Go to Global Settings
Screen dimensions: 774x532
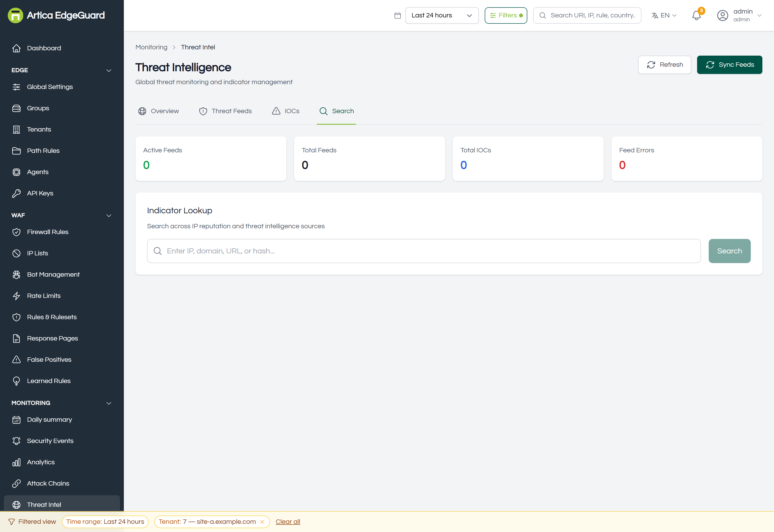pyautogui.click(x=62, y=87)
